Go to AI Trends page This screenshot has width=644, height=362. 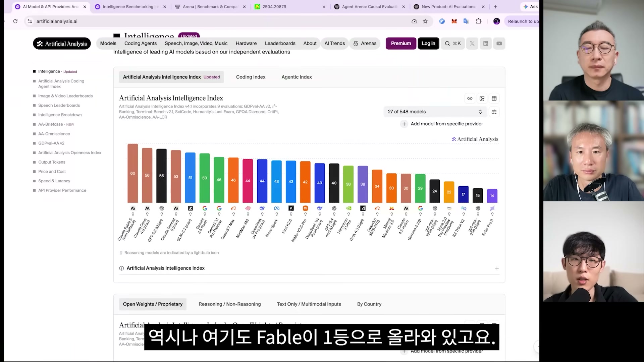(335, 43)
